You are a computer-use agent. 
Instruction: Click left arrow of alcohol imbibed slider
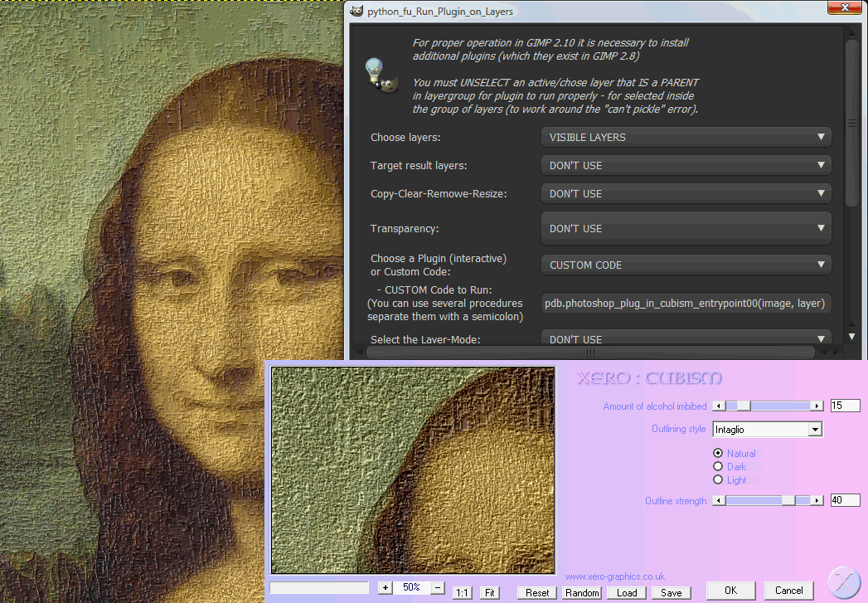719,406
